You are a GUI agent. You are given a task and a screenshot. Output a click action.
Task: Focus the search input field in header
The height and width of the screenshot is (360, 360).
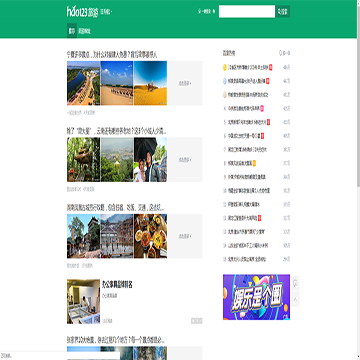click(247, 11)
